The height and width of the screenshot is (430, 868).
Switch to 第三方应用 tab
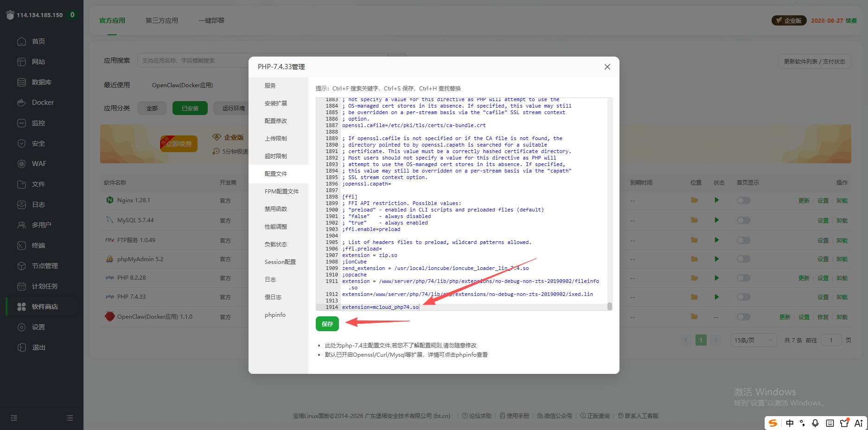click(162, 20)
